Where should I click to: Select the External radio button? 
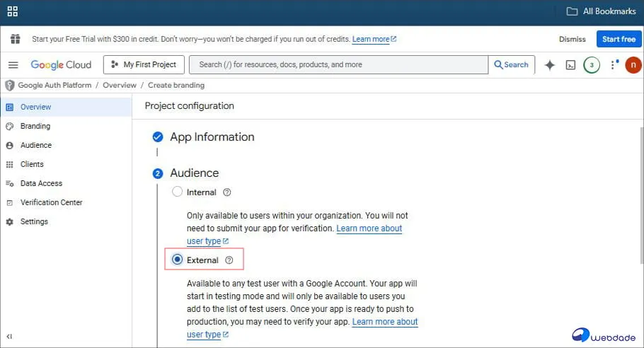(178, 260)
